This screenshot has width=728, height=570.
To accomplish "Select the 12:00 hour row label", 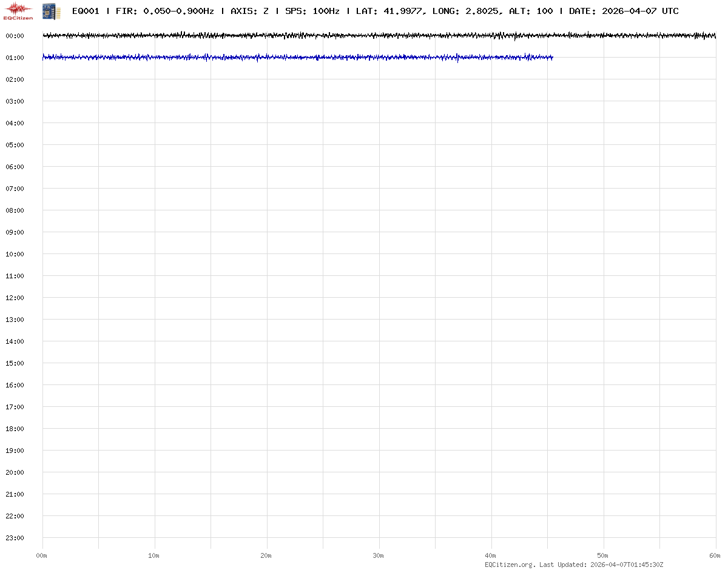I will (15, 298).
